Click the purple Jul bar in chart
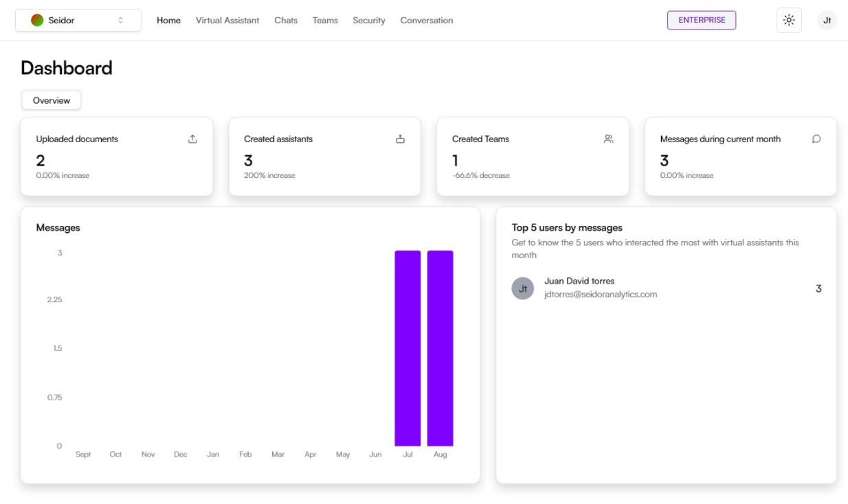Viewport: 848px width, 504px height. [x=408, y=348]
